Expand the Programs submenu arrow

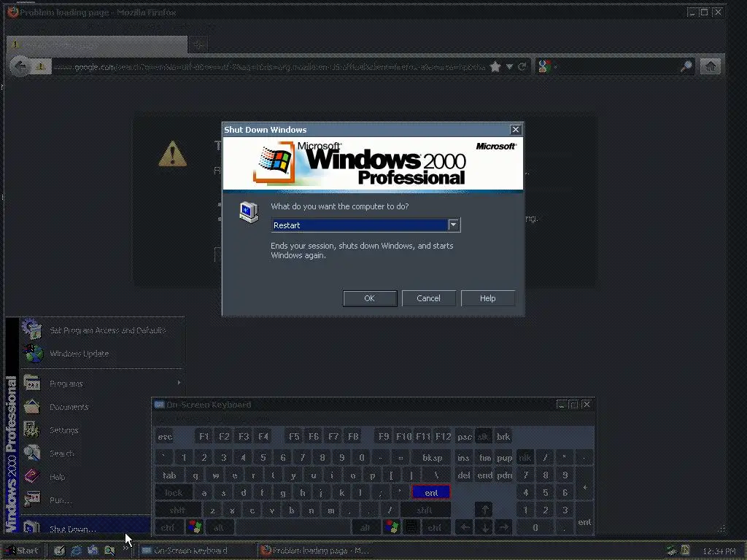pos(179,382)
